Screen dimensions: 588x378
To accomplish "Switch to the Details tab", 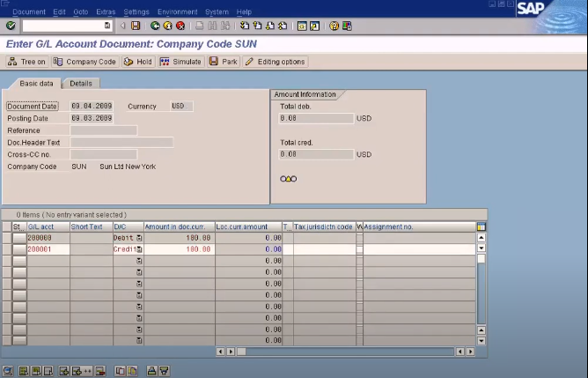I will [x=81, y=84].
